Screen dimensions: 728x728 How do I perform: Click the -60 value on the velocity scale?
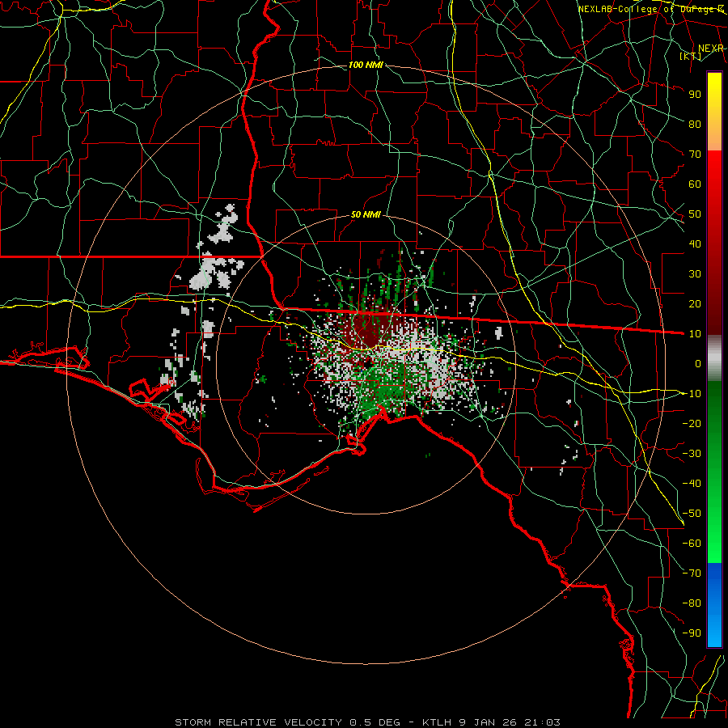(x=692, y=544)
